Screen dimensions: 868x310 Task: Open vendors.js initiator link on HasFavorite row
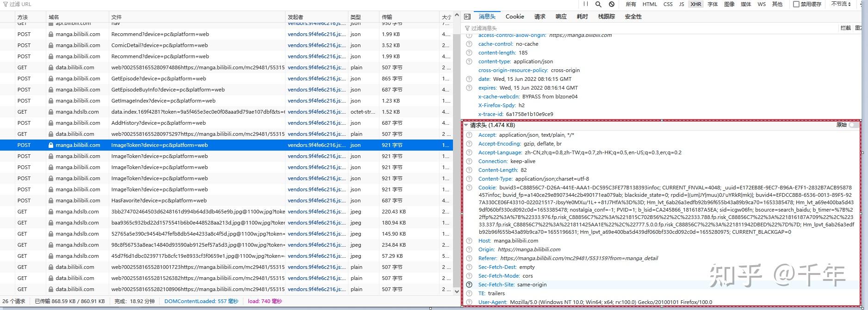click(x=316, y=201)
